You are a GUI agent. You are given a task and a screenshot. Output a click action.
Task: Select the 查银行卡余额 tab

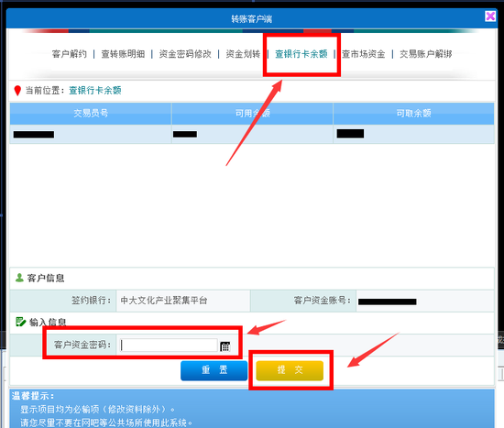tap(301, 54)
